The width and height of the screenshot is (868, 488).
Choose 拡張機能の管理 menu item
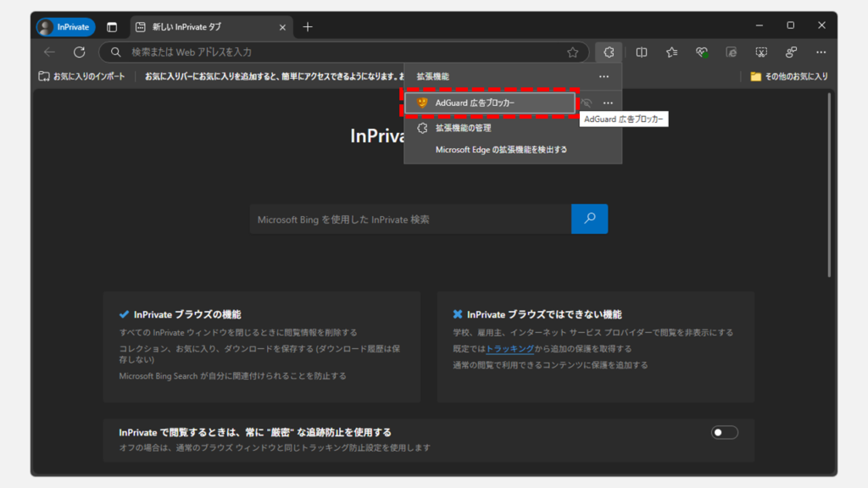coord(463,128)
